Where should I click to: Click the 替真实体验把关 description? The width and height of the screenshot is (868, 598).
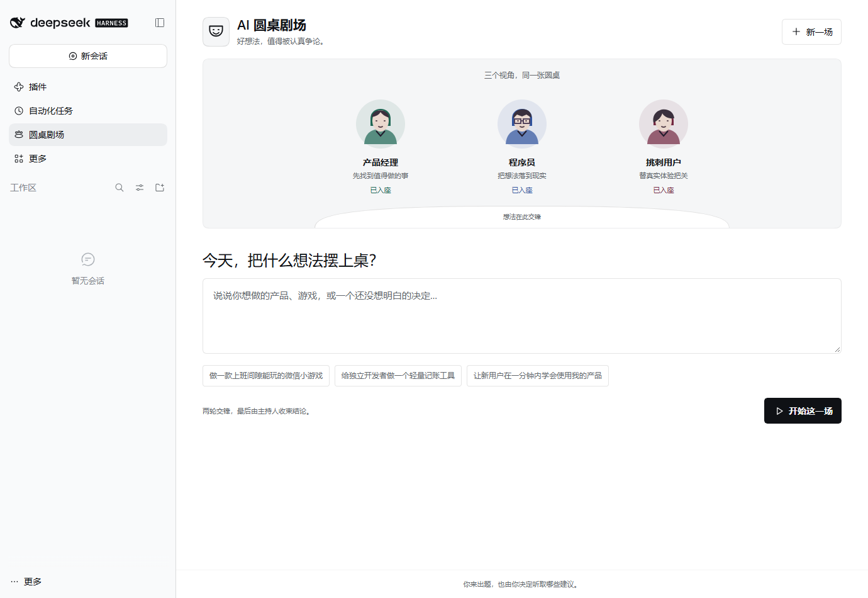[x=664, y=176]
